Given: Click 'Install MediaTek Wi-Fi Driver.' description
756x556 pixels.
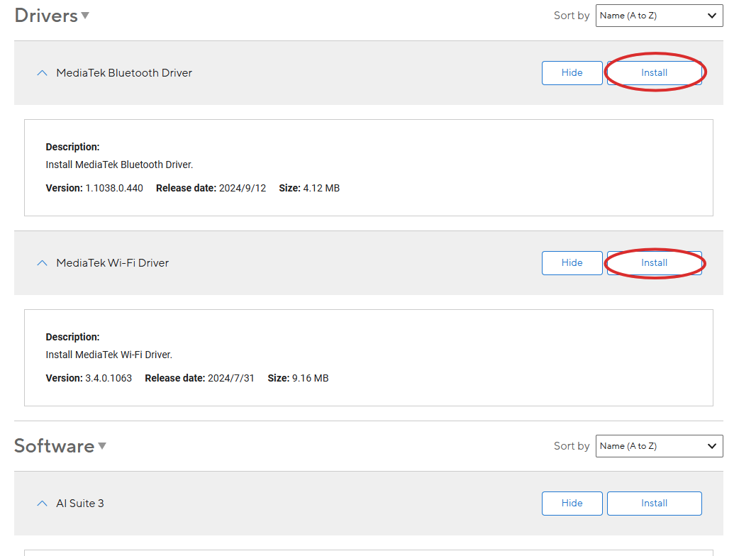Looking at the screenshot, I should [x=109, y=355].
